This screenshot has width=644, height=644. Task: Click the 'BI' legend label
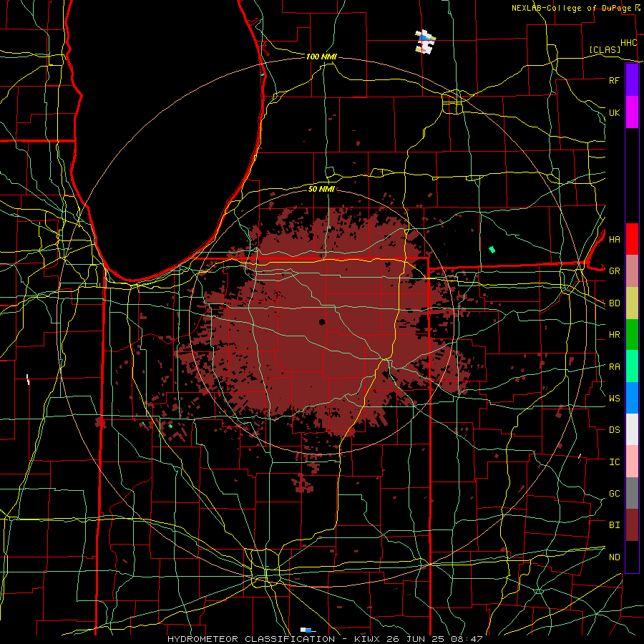click(614, 525)
